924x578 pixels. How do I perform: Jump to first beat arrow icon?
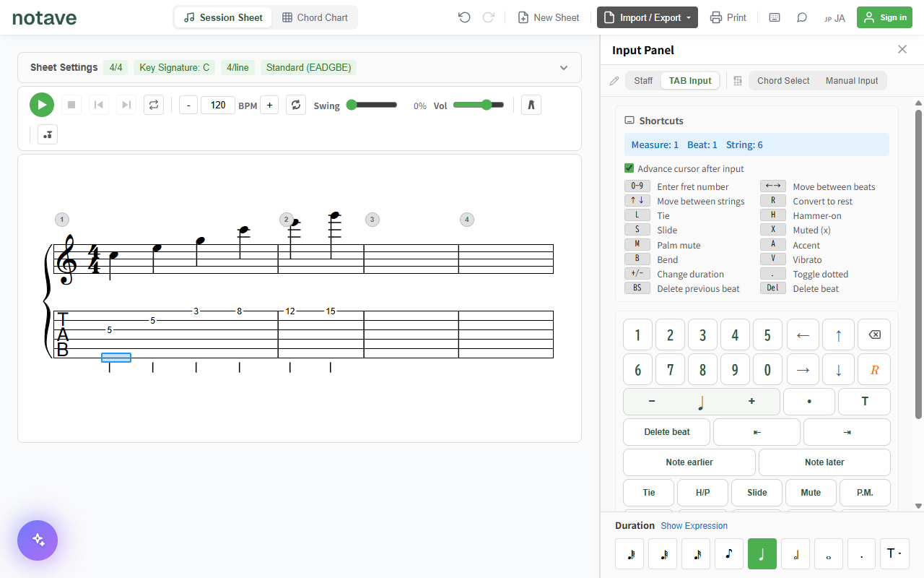click(x=757, y=432)
